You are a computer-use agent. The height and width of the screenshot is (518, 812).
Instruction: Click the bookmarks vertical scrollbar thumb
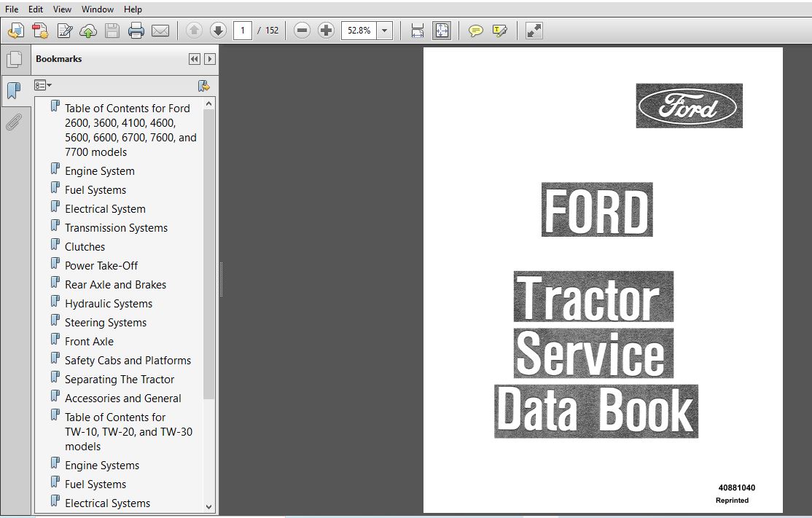point(208,254)
